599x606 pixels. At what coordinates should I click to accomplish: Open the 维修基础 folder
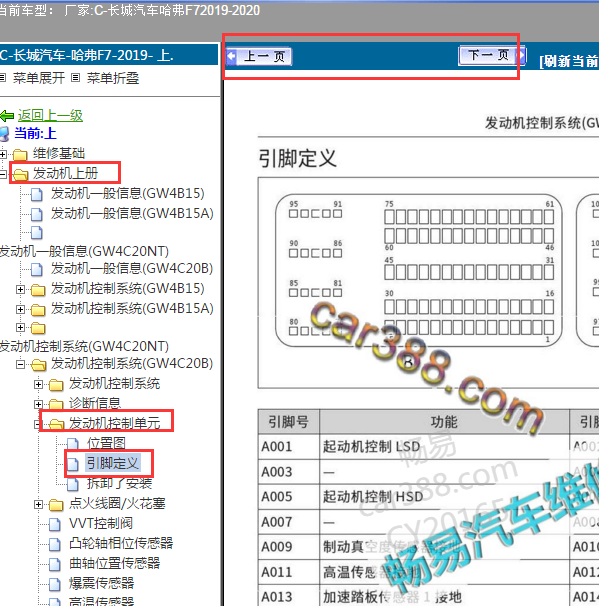coord(59,153)
